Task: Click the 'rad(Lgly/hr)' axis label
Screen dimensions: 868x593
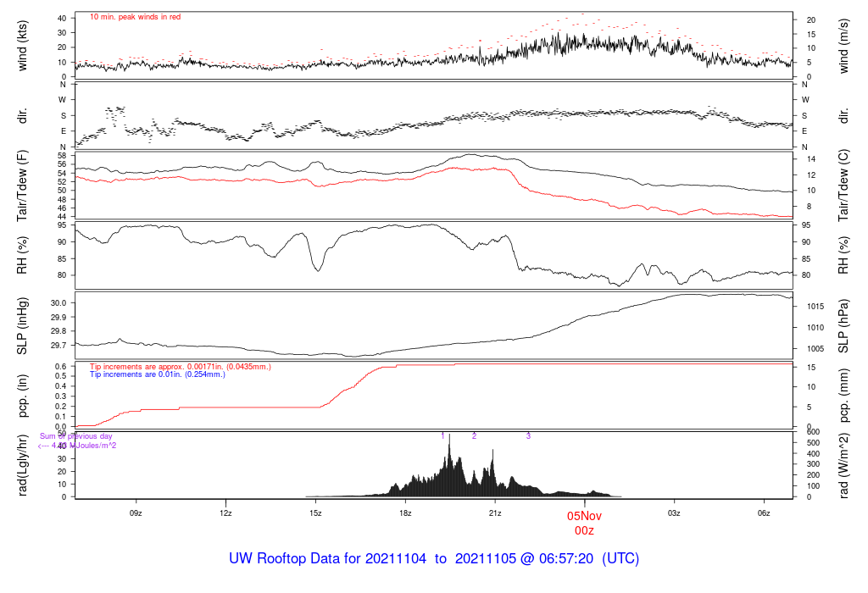Action: 22,465
